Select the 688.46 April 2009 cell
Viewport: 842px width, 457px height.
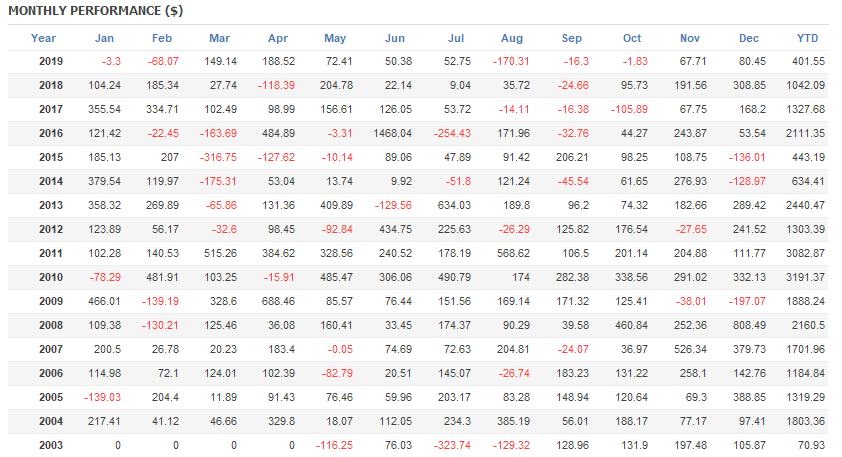click(276, 300)
